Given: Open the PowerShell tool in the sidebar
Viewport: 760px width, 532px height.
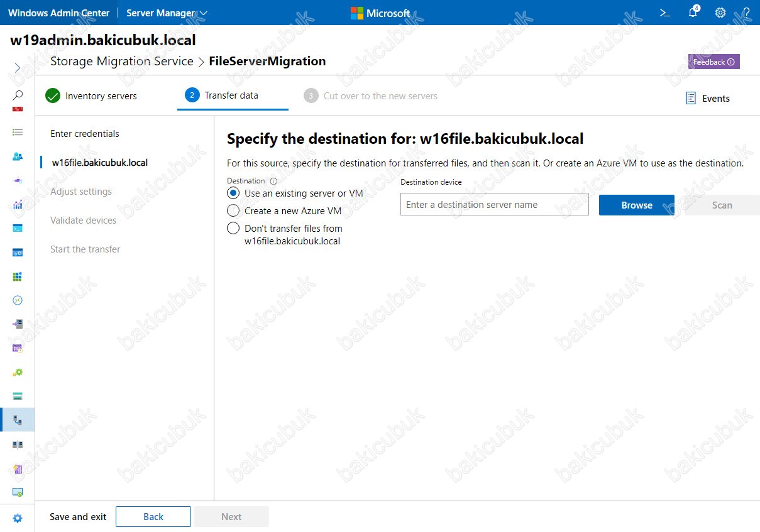Looking at the screenshot, I should click(18, 228).
